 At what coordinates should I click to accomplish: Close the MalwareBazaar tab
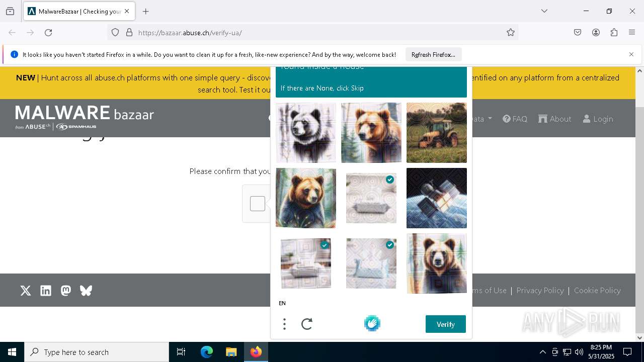pyautogui.click(x=127, y=11)
